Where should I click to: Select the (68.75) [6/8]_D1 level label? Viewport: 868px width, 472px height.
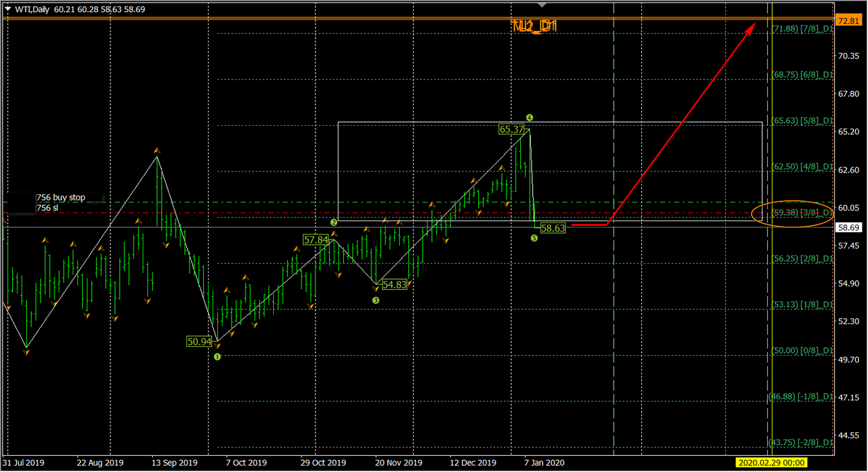point(803,75)
